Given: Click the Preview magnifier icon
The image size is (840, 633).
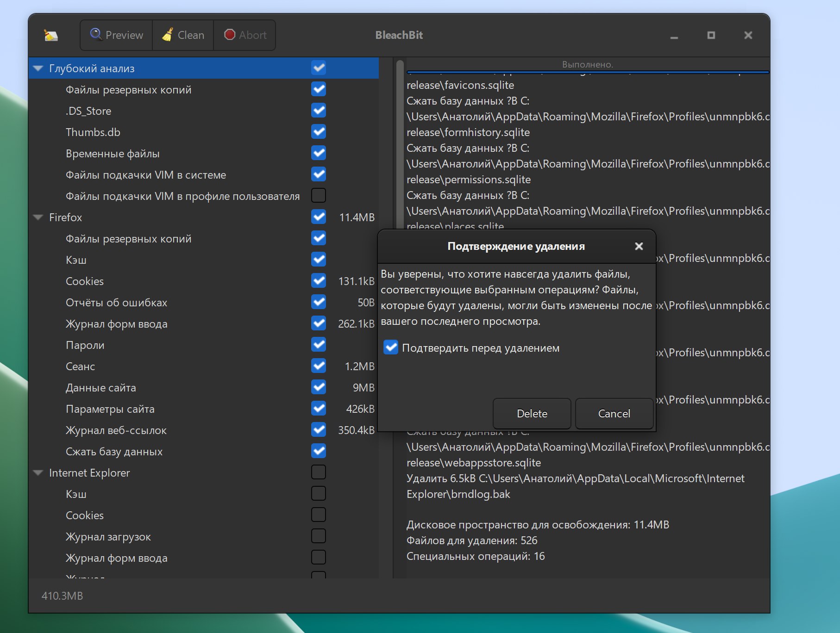Looking at the screenshot, I should point(96,34).
